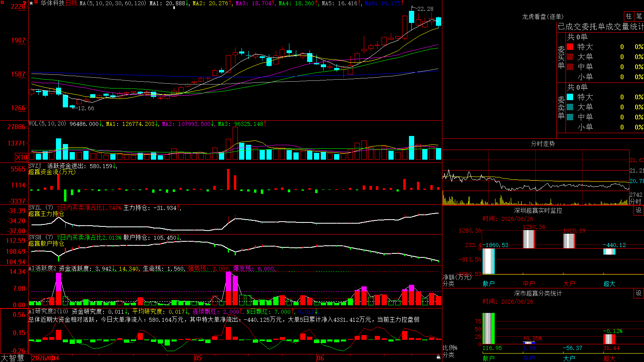Click the 05 month marker on time axis

(198, 358)
